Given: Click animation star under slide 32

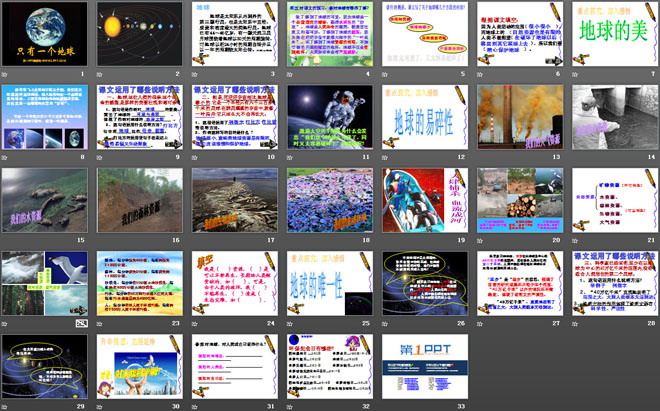Looking at the screenshot, I should tap(290, 407).
